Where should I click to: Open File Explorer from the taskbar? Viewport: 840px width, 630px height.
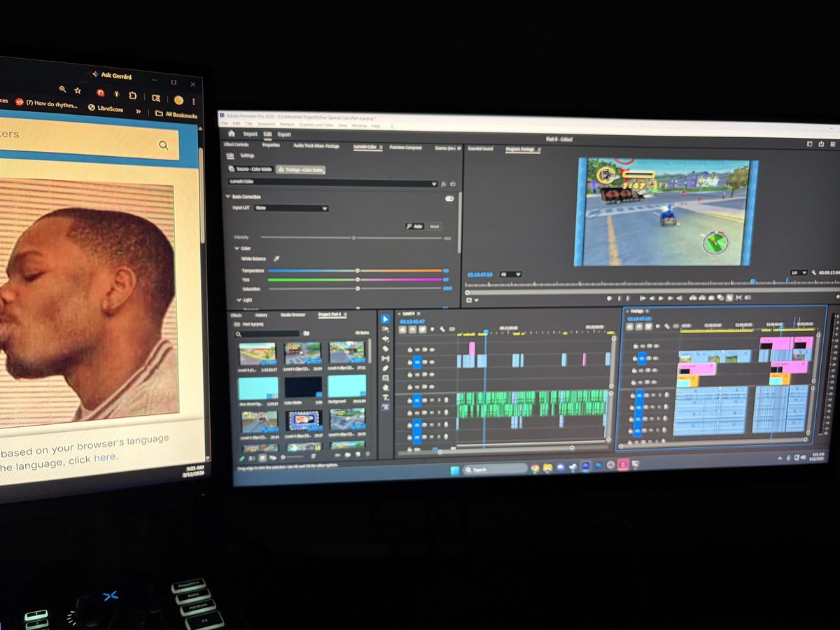(x=547, y=468)
